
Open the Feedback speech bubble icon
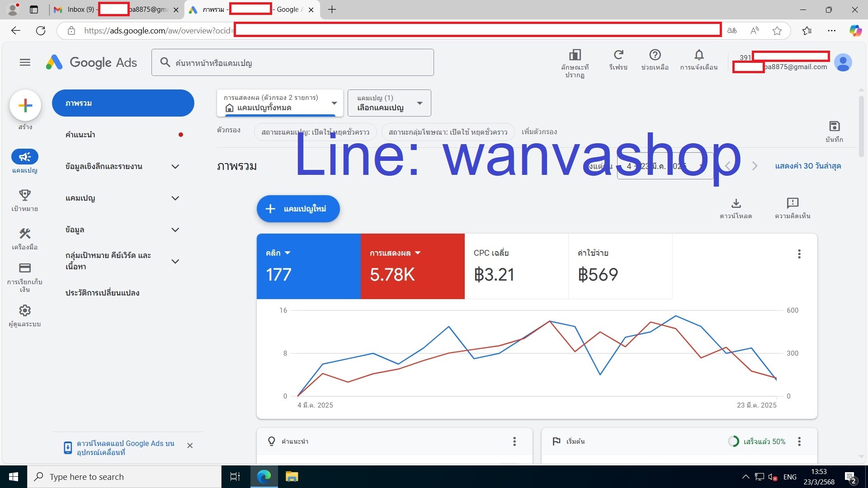tap(793, 203)
